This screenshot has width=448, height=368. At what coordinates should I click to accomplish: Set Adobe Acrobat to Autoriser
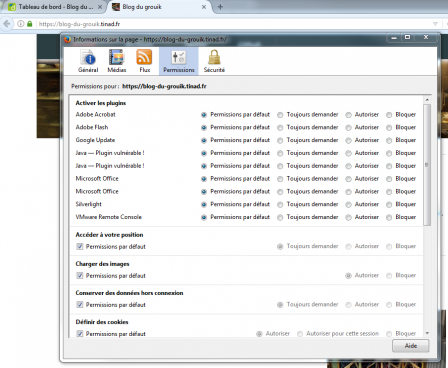coord(348,115)
